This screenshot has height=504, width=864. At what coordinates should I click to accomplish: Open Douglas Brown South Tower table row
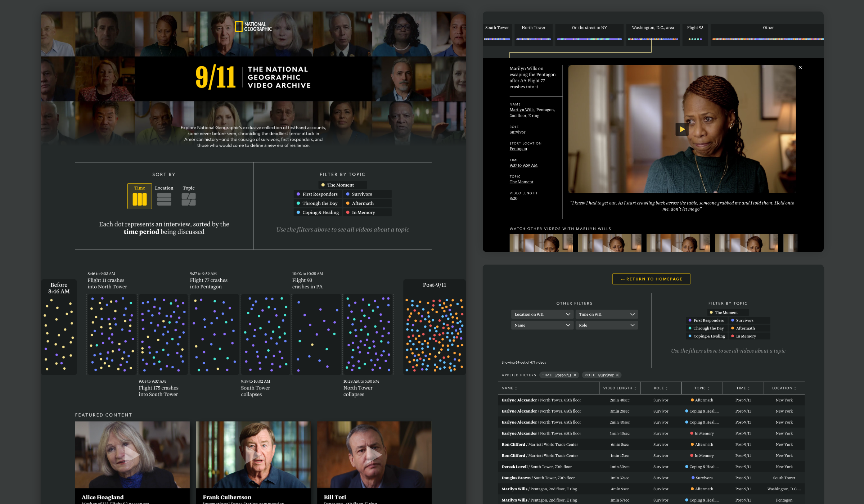[x=651, y=478]
